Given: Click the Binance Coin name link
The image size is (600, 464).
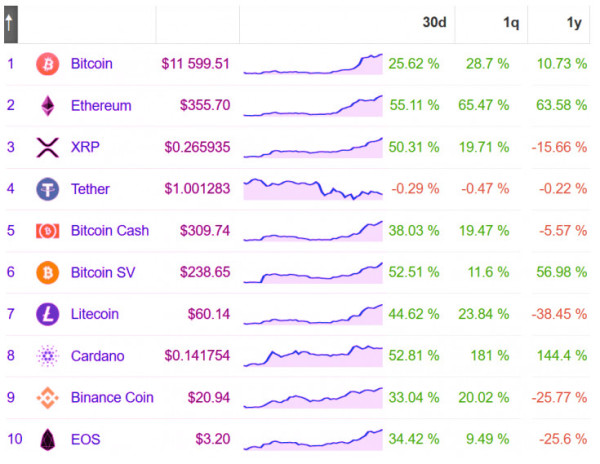Looking at the screenshot, I should 112,397.
